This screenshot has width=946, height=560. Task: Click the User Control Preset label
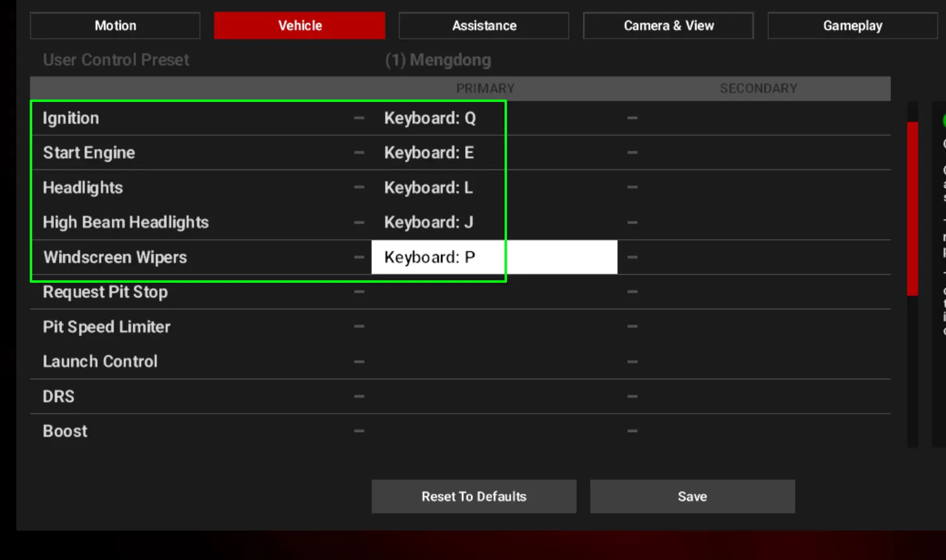click(116, 59)
